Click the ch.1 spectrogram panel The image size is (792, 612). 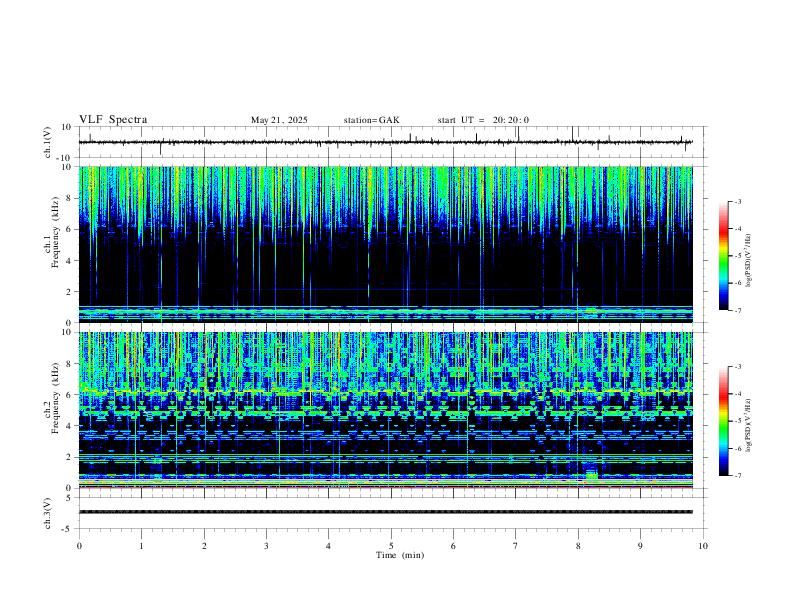coord(385,244)
